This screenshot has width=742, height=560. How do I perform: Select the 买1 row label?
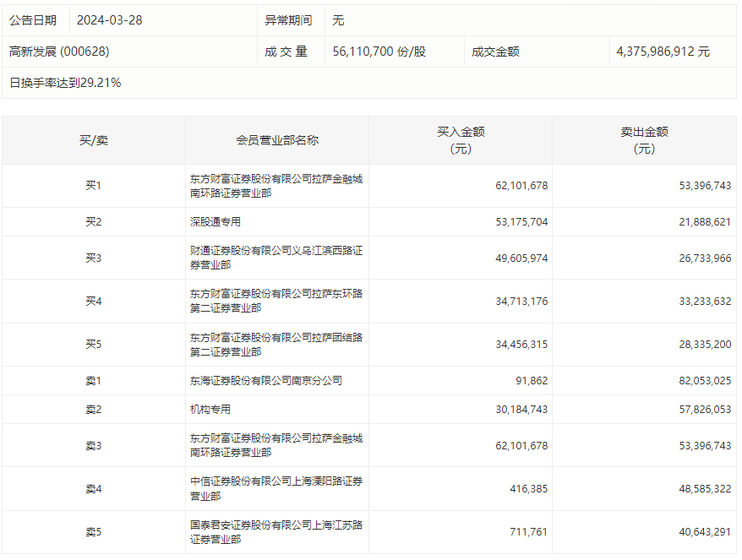(94, 186)
